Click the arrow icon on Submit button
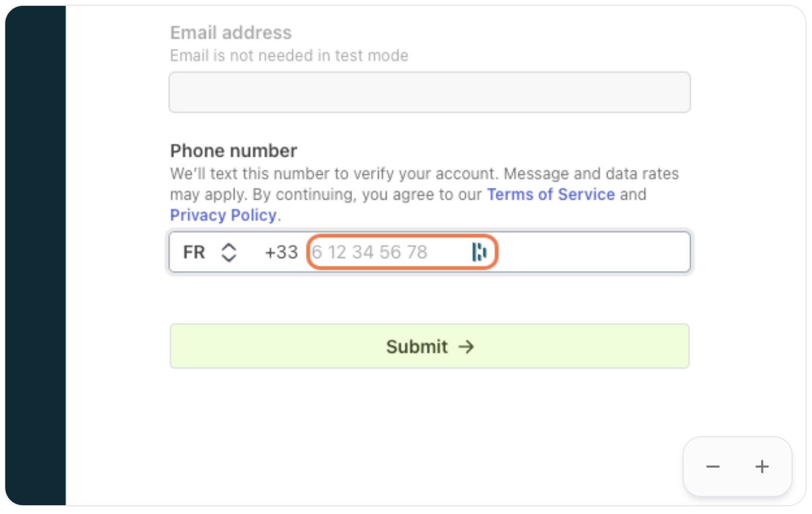 [x=466, y=347]
